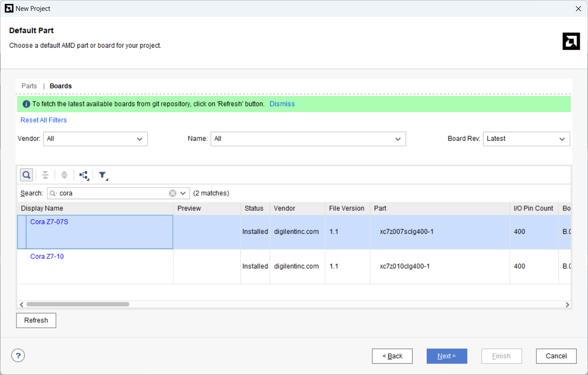Open the Board Rev dropdown

coord(526,139)
